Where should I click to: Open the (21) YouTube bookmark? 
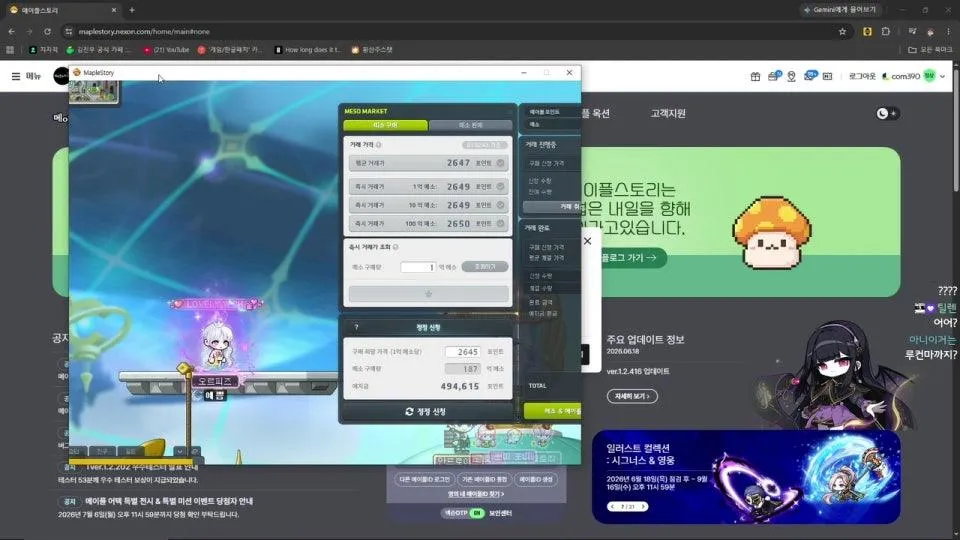click(167, 50)
